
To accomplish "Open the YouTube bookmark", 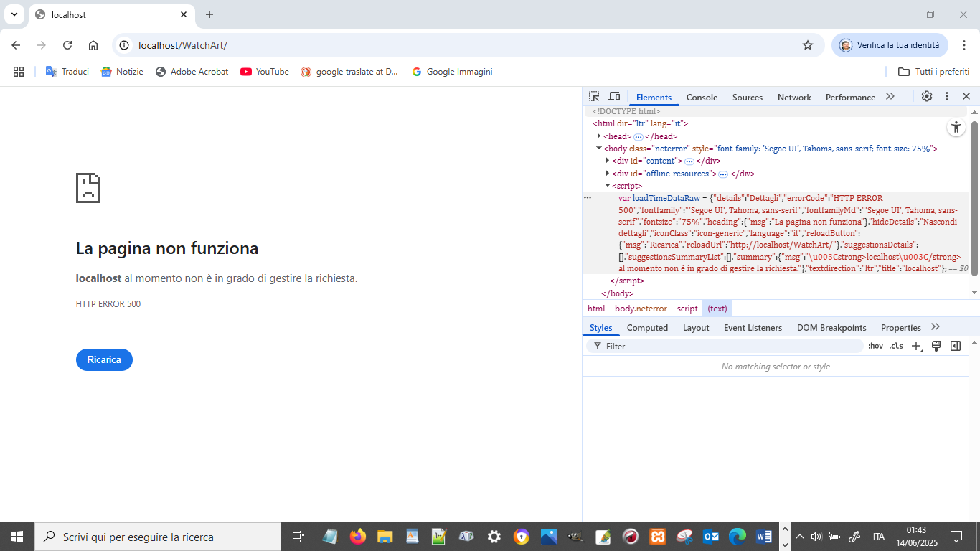I will click(x=265, y=72).
